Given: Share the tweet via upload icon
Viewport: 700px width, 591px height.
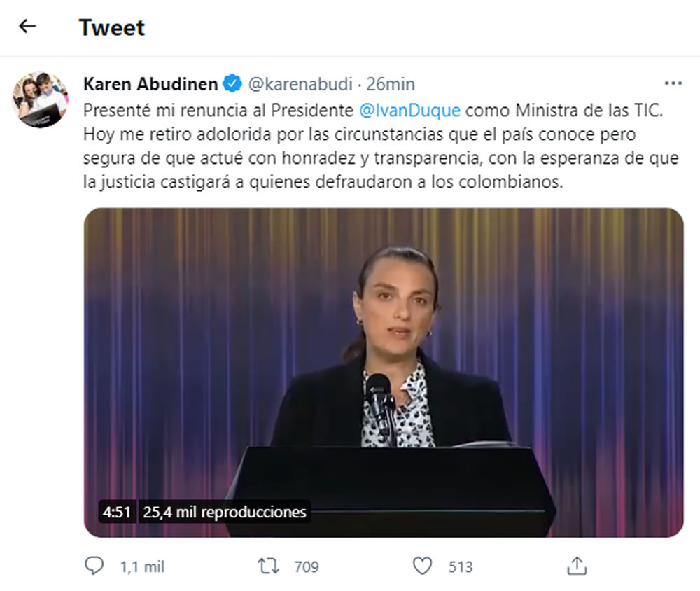Looking at the screenshot, I should 577,566.
